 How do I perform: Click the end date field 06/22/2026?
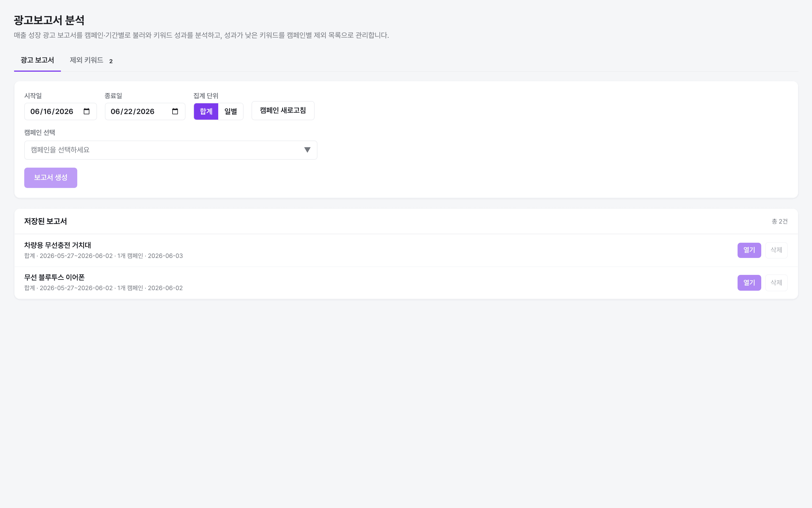(145, 111)
